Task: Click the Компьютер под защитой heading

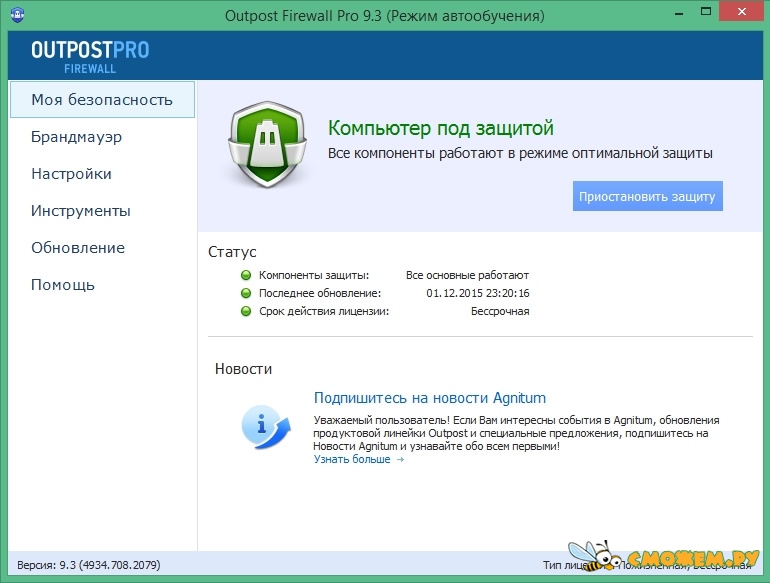Action: click(x=440, y=128)
